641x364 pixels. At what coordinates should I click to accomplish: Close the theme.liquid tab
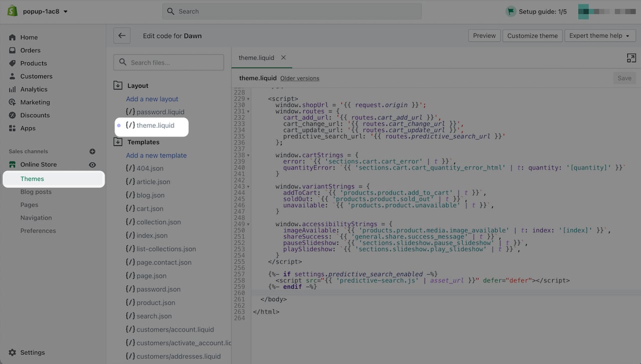[283, 58]
